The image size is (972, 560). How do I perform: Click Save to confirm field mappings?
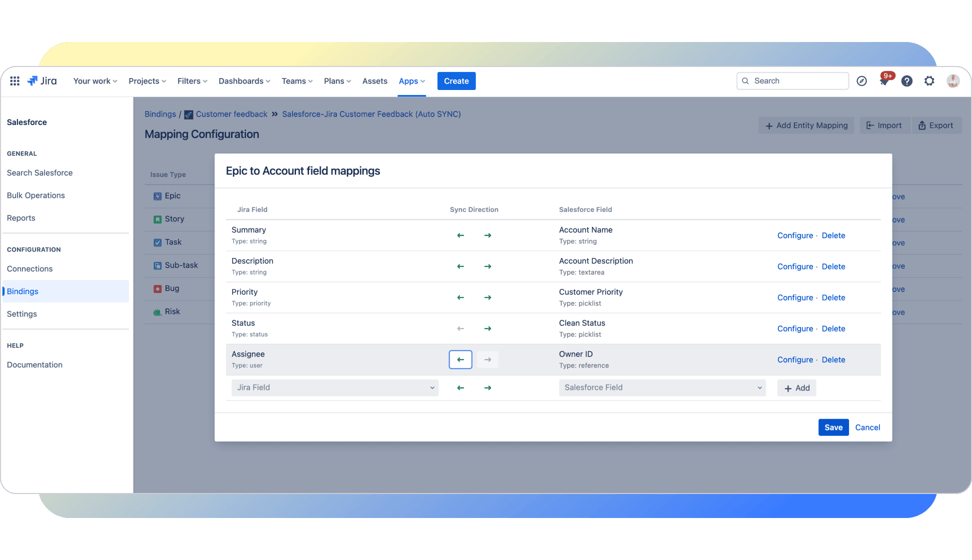pos(833,427)
